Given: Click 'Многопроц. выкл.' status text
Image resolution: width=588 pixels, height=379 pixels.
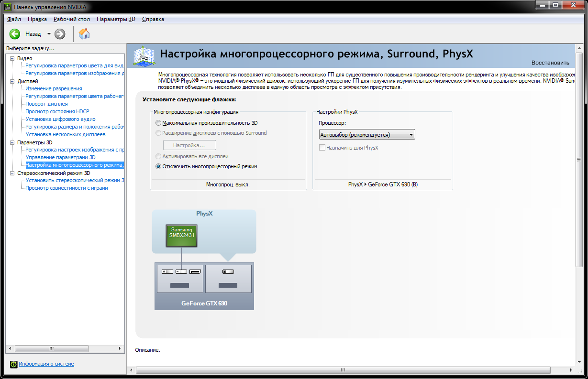Looking at the screenshot, I should click(228, 184).
